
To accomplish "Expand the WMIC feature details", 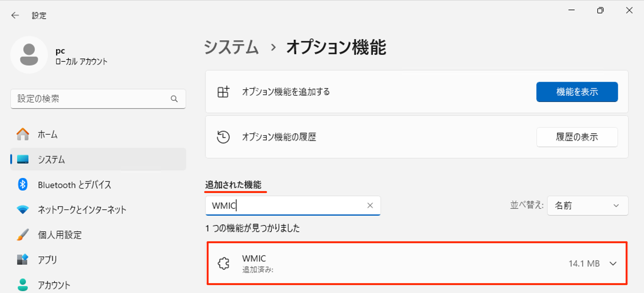I will pos(613,263).
